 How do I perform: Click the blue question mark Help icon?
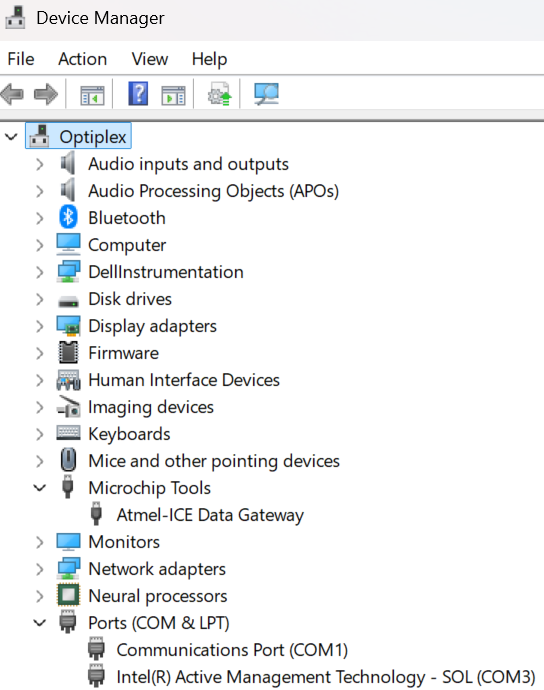138,93
